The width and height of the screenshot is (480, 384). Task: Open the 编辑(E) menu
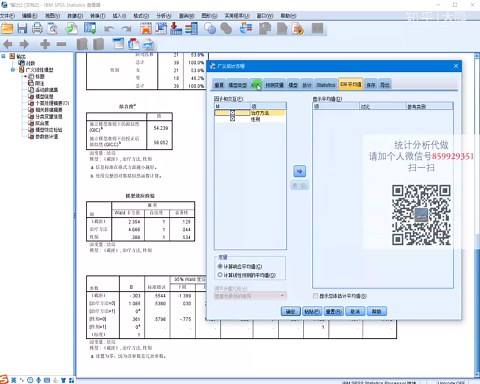[30, 16]
